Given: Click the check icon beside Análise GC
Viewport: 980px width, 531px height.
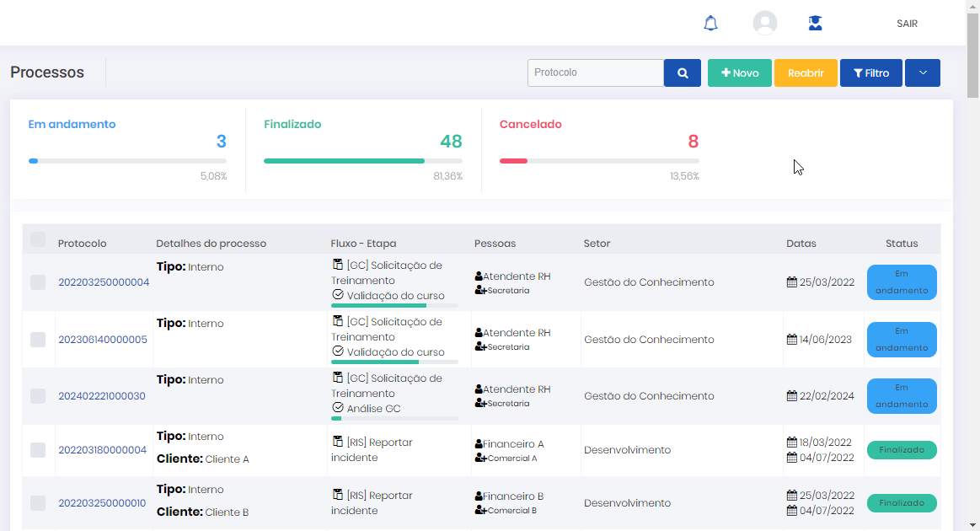Looking at the screenshot, I should (338, 408).
